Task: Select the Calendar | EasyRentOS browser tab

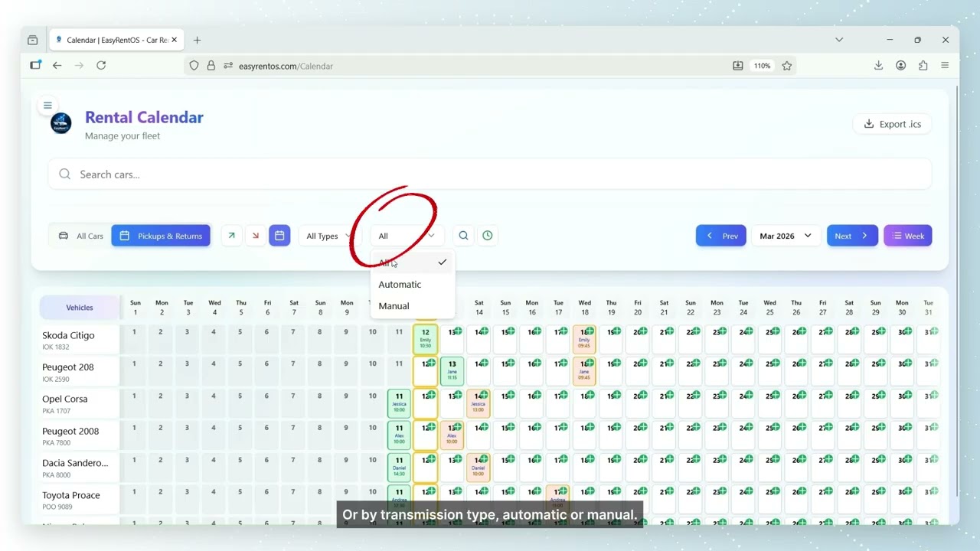Action: (x=116, y=40)
